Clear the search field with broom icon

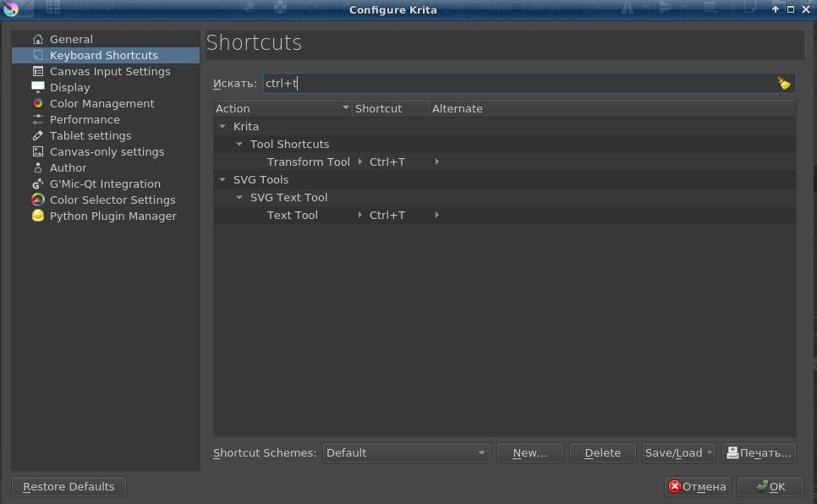(x=784, y=84)
